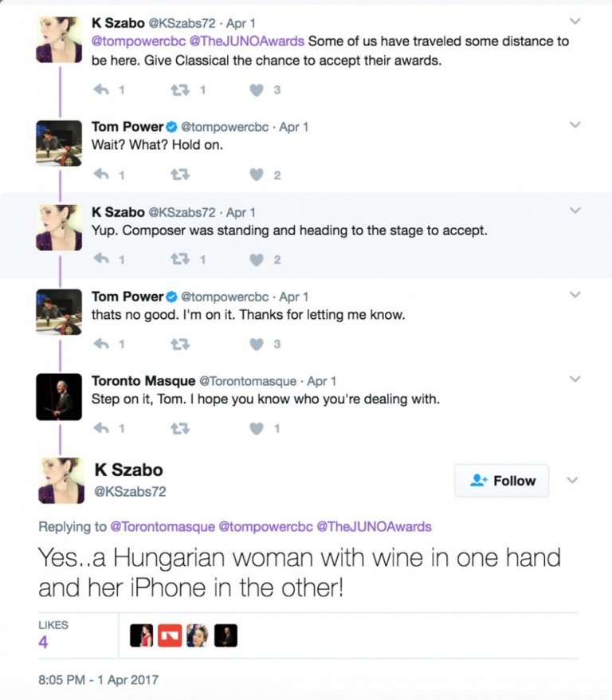Reply to Toronto Masque's tweet
612x700 pixels.
tap(101, 428)
